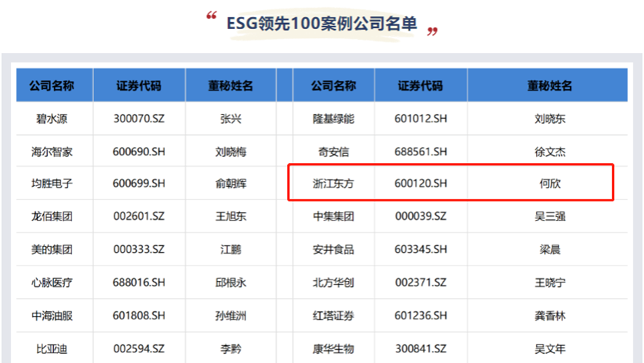The image size is (644, 363).
Task: Select company name '奇安信'
Action: (334, 152)
